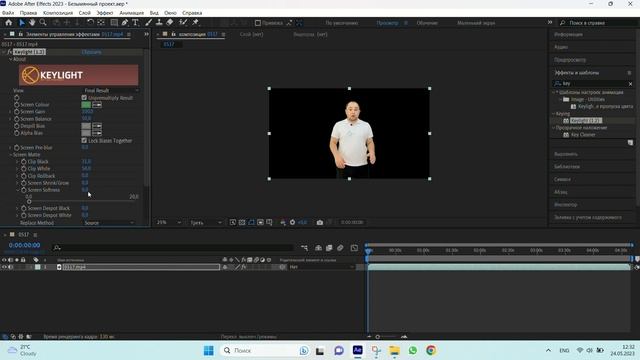This screenshot has width=640, height=360.
Task: Open the Edit menu
Action: point(28,13)
